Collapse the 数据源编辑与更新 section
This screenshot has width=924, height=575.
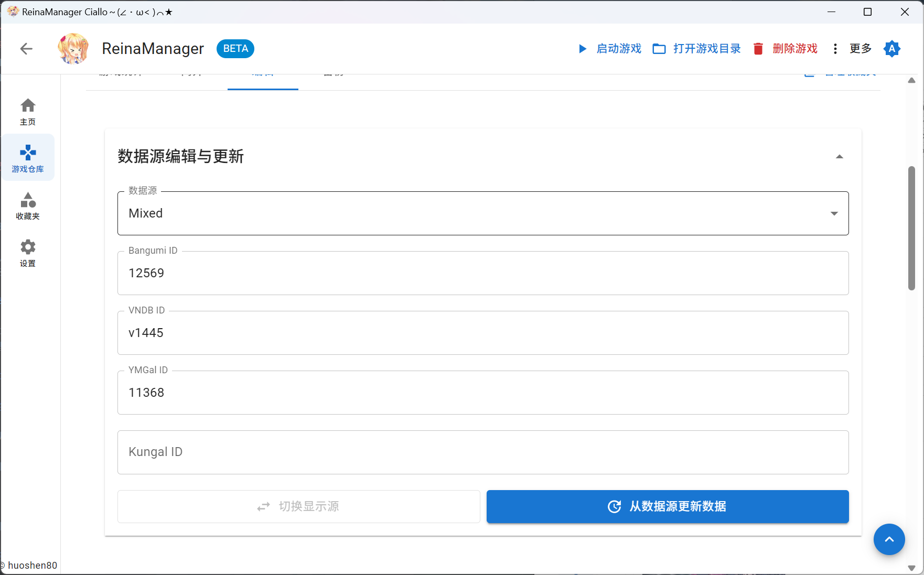click(x=840, y=156)
